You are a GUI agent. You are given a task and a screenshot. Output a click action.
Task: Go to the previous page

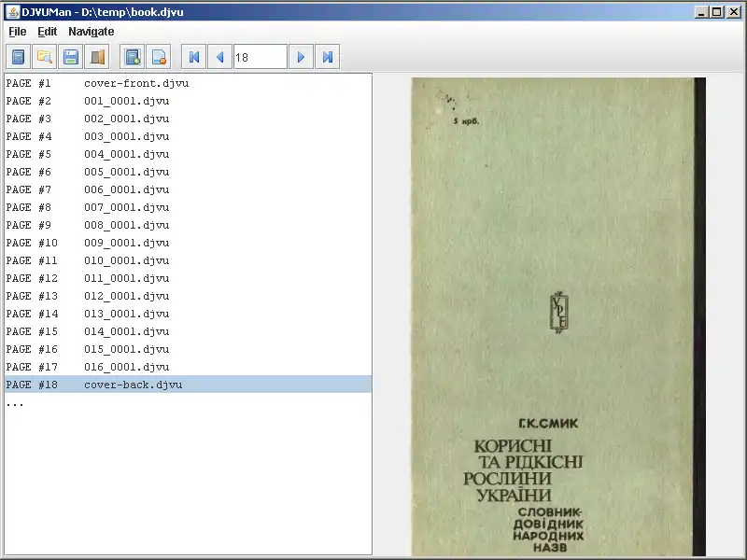pos(220,57)
